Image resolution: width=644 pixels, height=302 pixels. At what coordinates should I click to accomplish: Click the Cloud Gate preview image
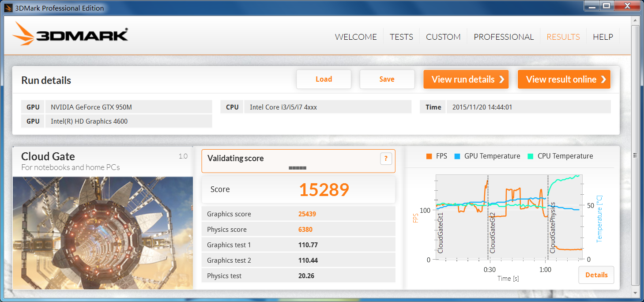tap(103, 233)
